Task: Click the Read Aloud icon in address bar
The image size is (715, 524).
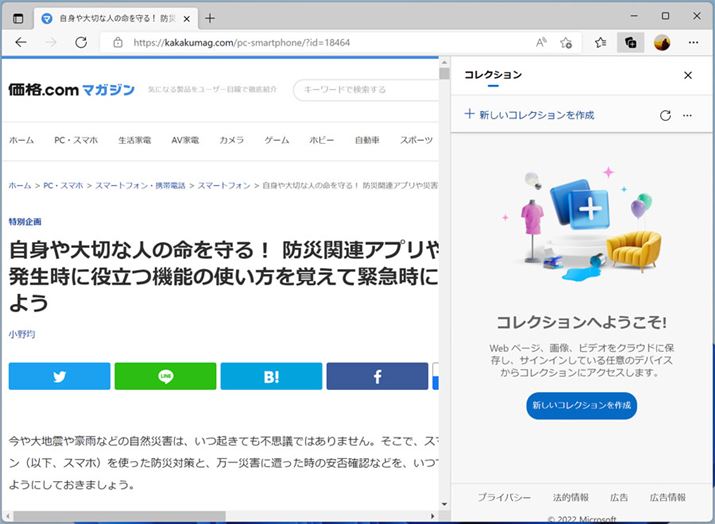Action: pyautogui.click(x=541, y=43)
